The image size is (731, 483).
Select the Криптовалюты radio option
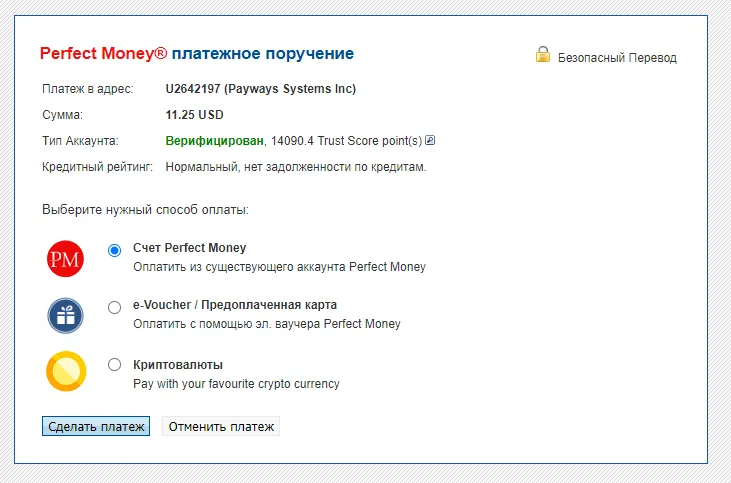click(114, 365)
